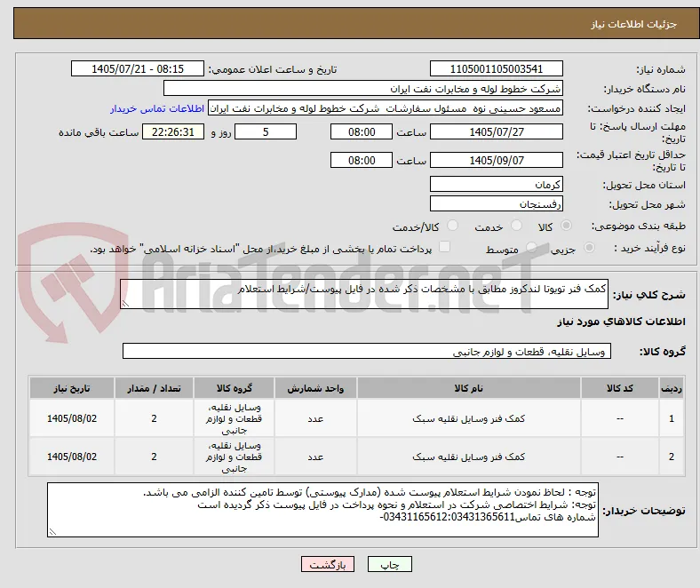Select the متوسط purchase type radio
The height and width of the screenshot is (588, 700).
[531, 247]
